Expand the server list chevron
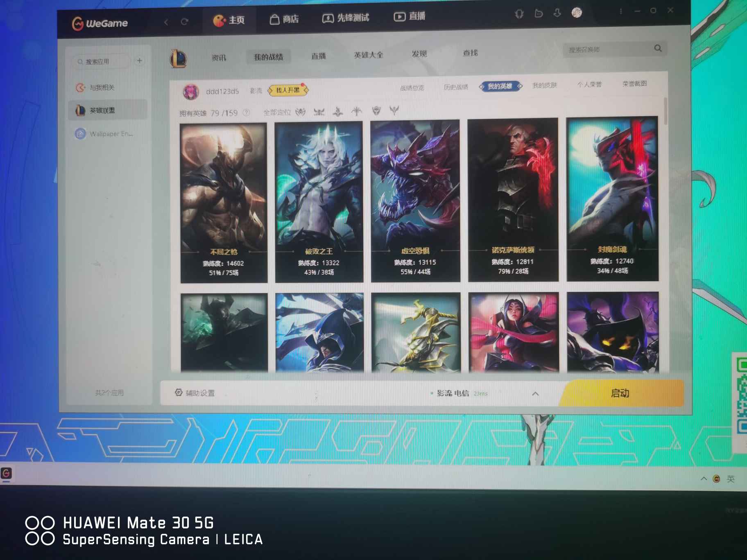 (x=535, y=394)
